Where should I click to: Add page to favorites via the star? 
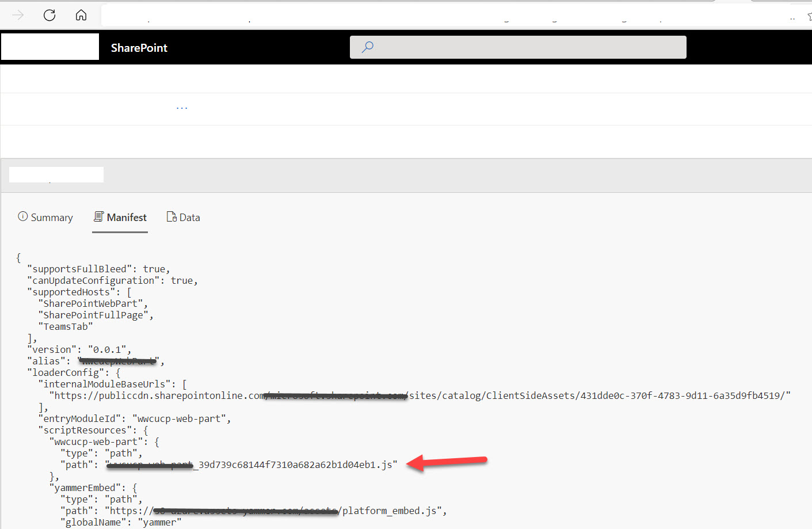(809, 17)
